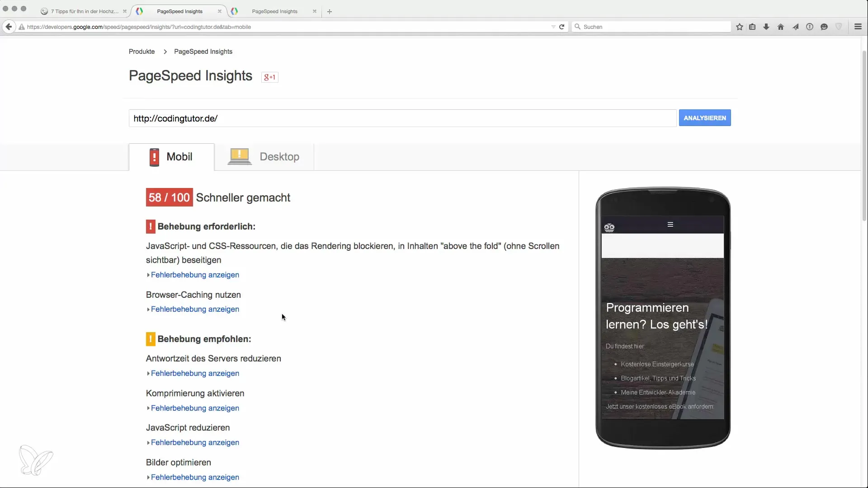This screenshot has width=868, height=488.
Task: Click the red 58 / 100 score badge
Action: 169,197
